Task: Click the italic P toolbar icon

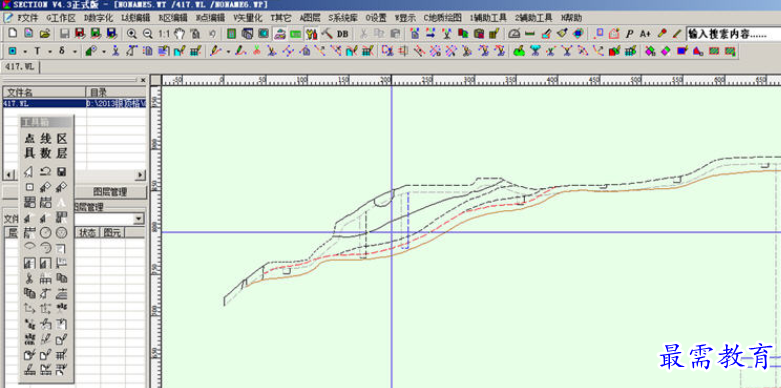Action: (630, 34)
